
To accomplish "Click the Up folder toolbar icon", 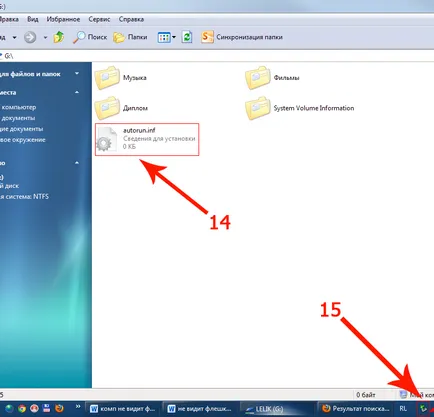I will pyautogui.click(x=59, y=37).
